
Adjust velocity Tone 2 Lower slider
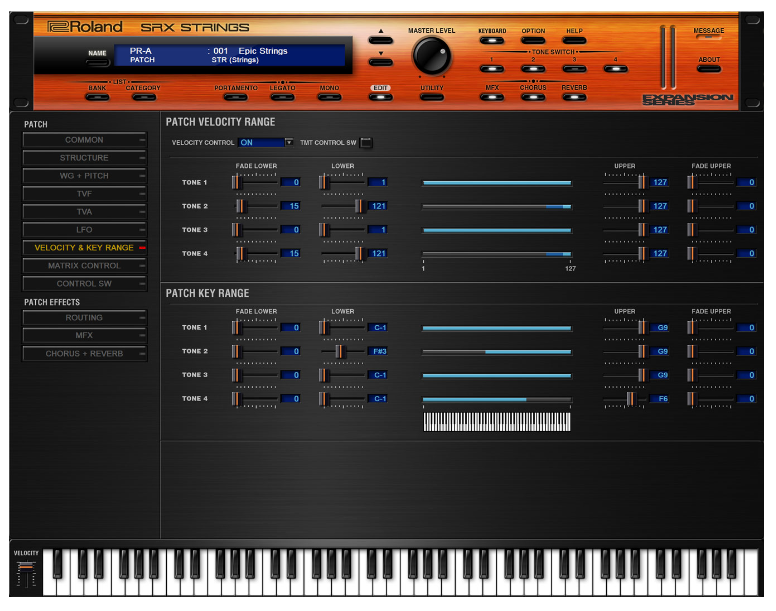point(359,206)
